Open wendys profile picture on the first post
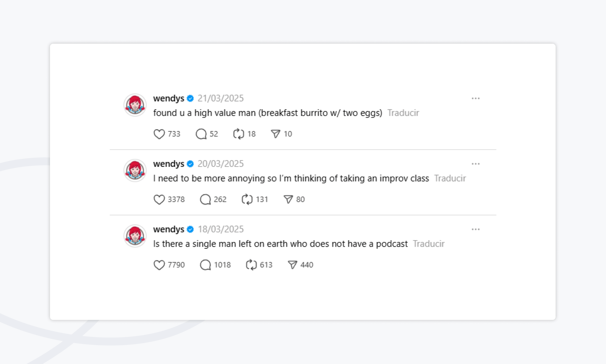The height and width of the screenshot is (364, 606). [135, 105]
